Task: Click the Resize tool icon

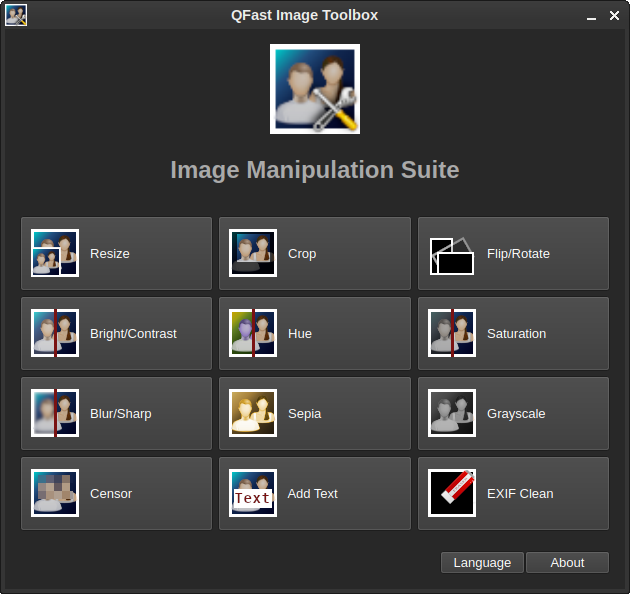Action: point(55,254)
